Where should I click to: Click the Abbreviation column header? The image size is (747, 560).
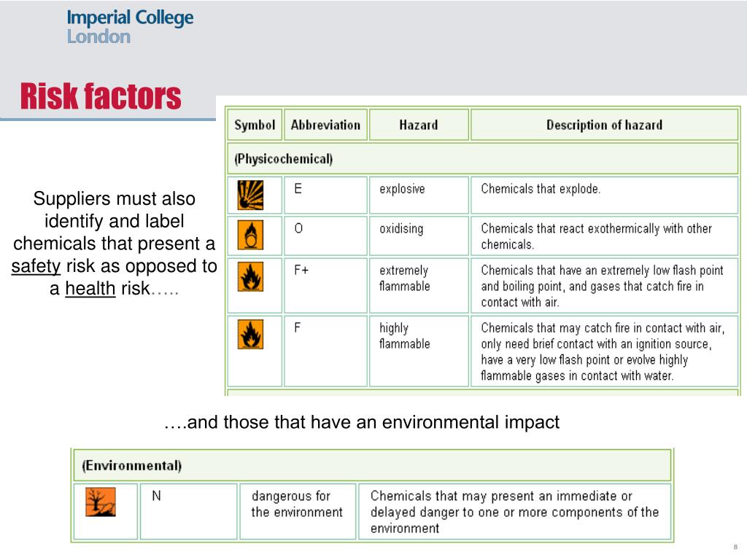(x=325, y=125)
